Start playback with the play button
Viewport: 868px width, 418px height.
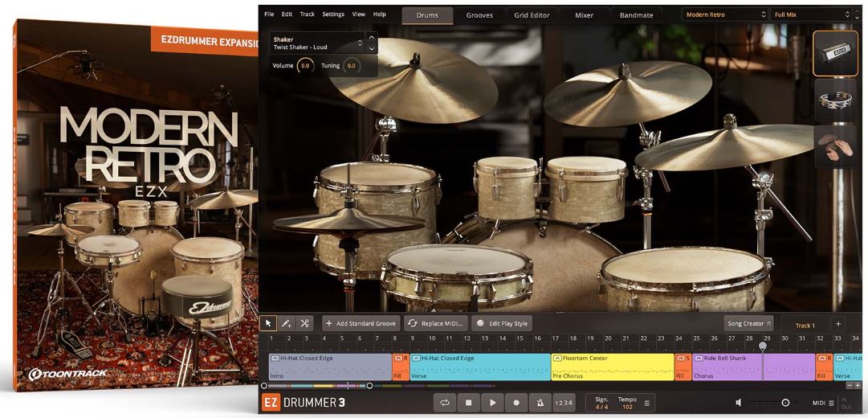(493, 403)
